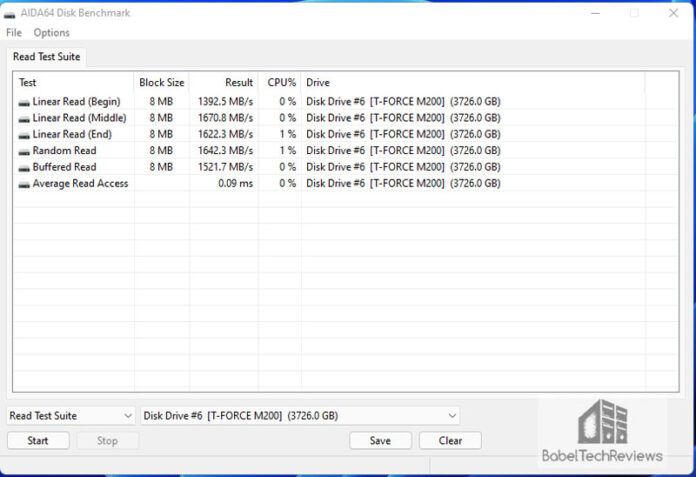
Task: Open the File menu
Action: point(14,33)
